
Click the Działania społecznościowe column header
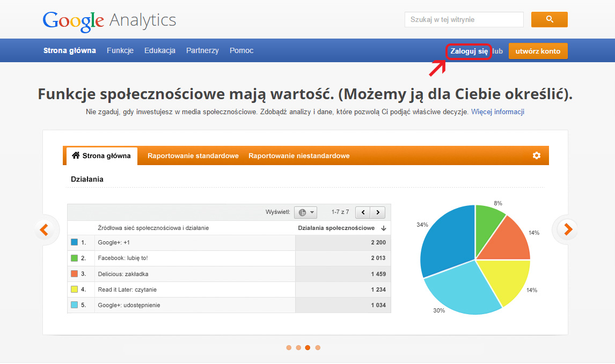click(x=336, y=228)
